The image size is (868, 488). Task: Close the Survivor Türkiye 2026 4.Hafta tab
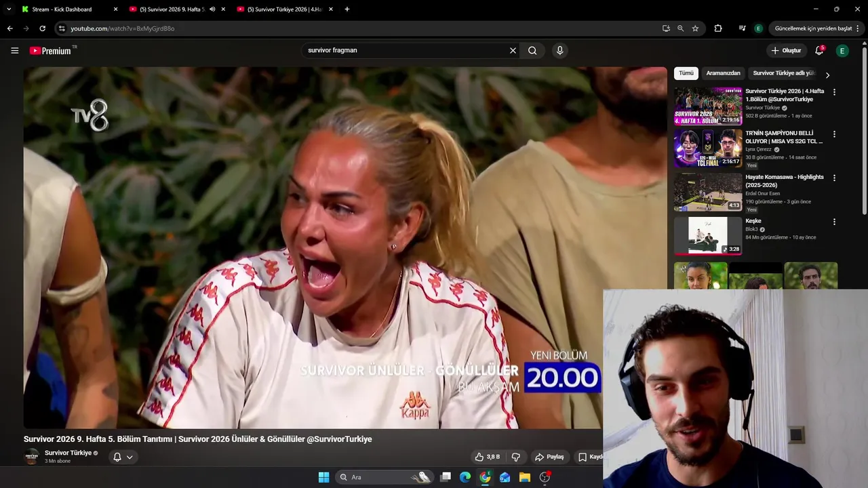[331, 9]
